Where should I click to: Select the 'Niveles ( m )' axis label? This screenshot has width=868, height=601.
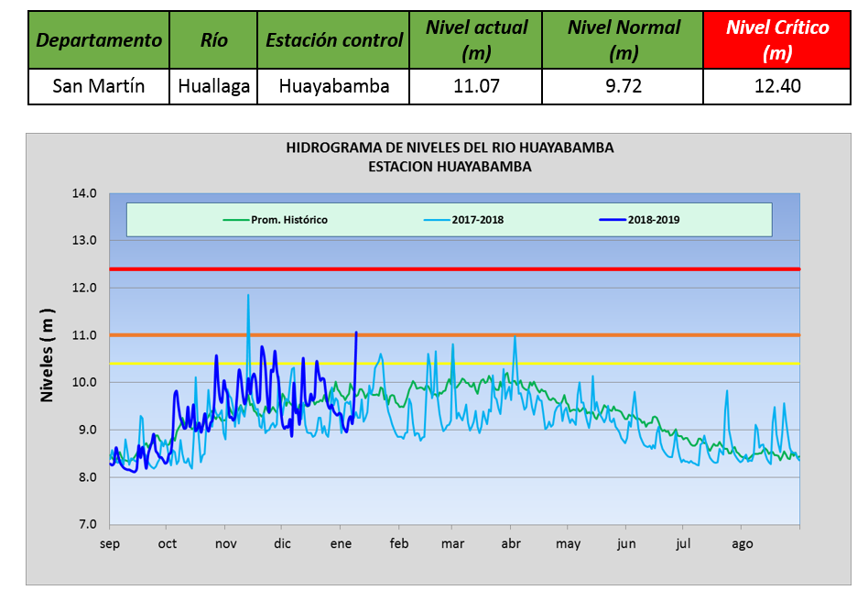(47, 358)
